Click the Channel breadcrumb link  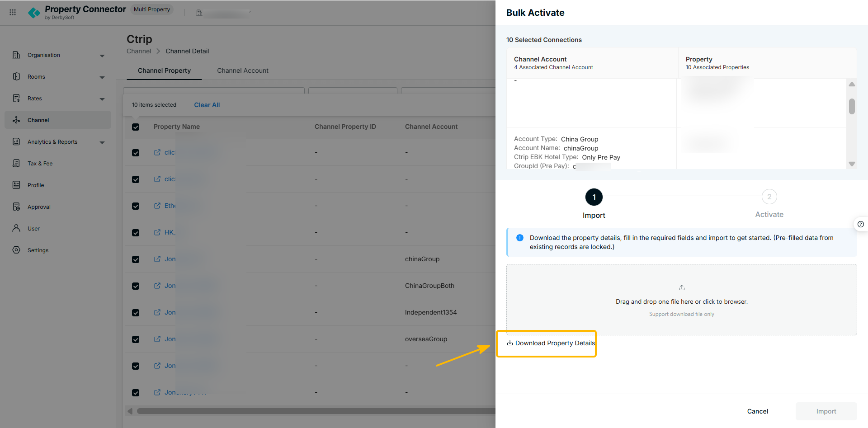139,51
